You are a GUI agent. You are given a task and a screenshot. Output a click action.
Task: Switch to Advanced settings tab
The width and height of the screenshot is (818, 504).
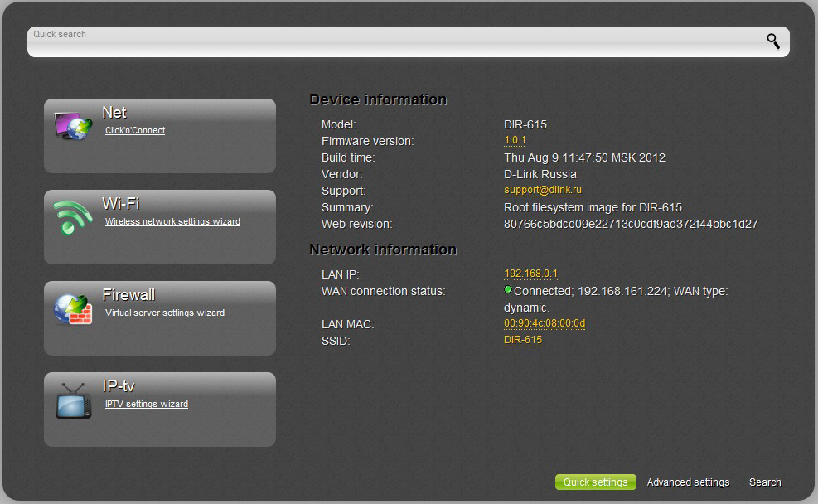click(688, 482)
